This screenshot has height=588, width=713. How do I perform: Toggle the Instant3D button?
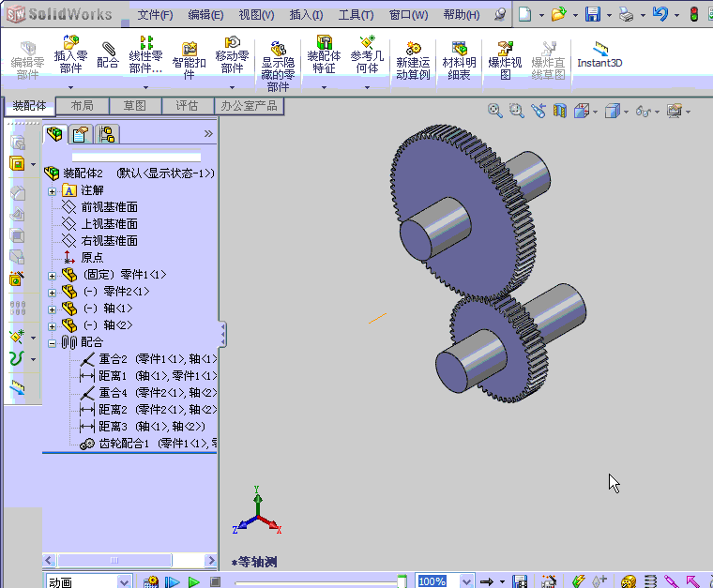pos(599,55)
